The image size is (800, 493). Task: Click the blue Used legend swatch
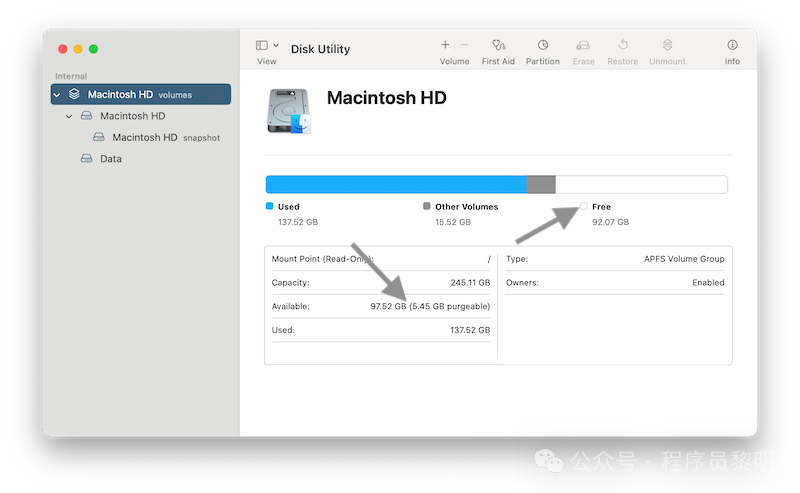coord(269,206)
